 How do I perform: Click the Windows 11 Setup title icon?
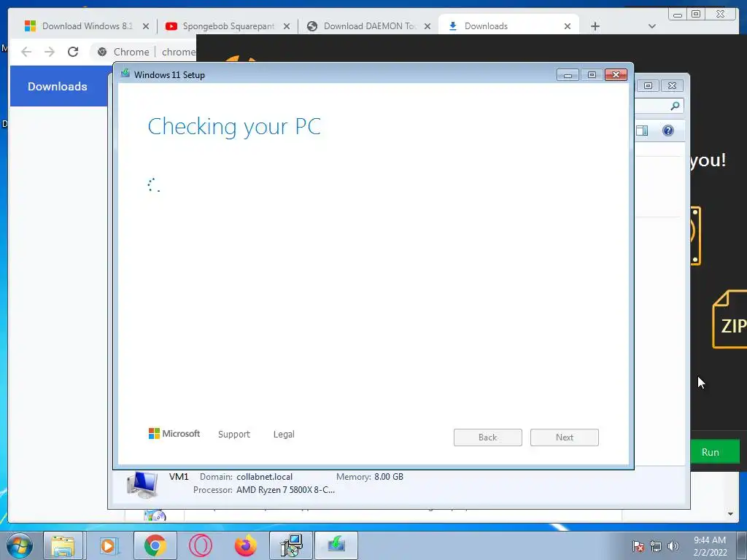click(x=125, y=74)
